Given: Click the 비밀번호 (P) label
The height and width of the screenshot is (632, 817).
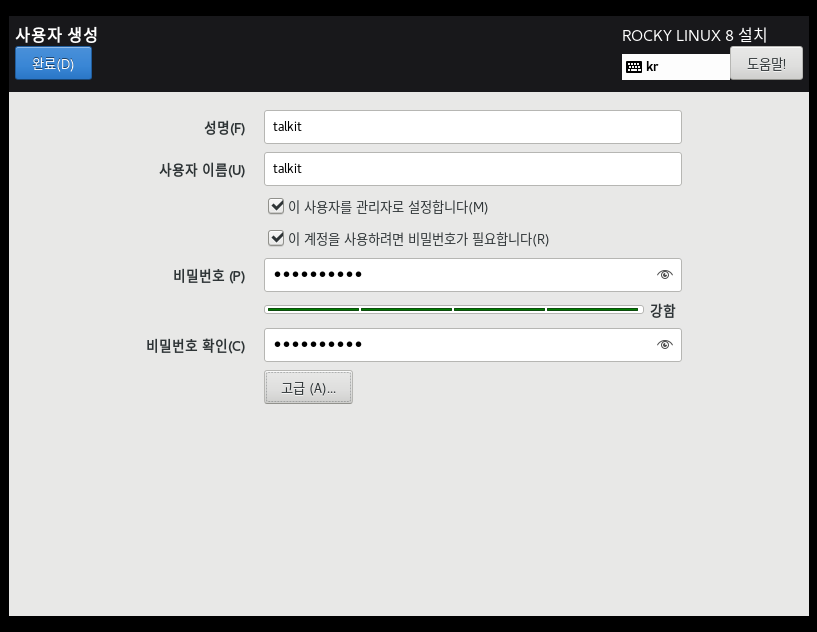Looking at the screenshot, I should click(x=209, y=276).
